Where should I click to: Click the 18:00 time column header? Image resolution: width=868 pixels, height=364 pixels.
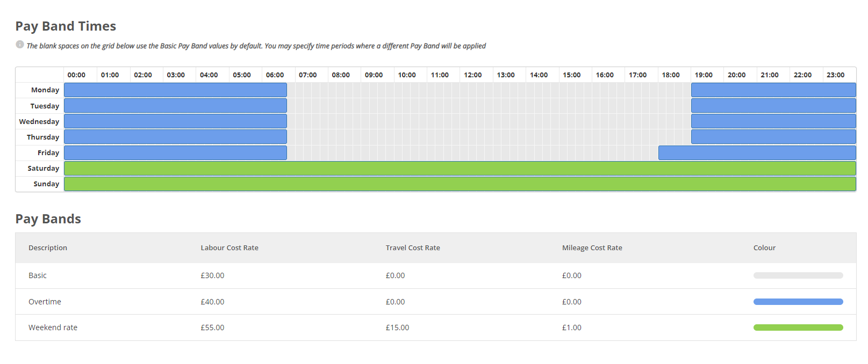point(671,75)
